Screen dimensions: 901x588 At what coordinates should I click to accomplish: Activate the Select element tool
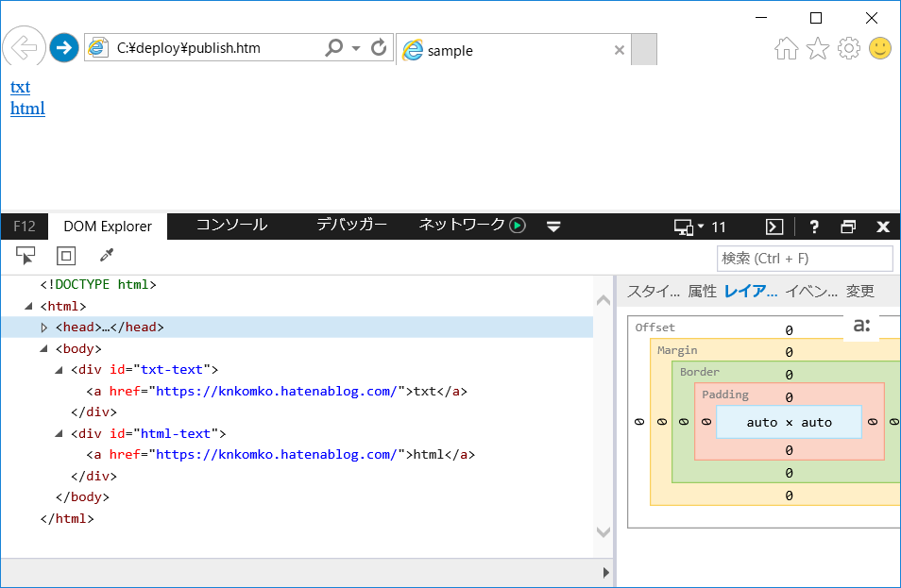pos(25,256)
